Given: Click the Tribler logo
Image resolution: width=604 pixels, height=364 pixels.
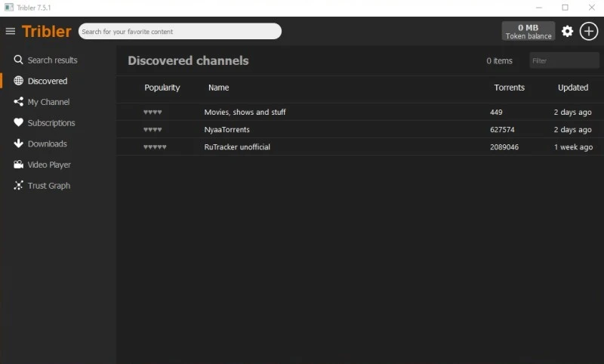Looking at the screenshot, I should (x=47, y=31).
